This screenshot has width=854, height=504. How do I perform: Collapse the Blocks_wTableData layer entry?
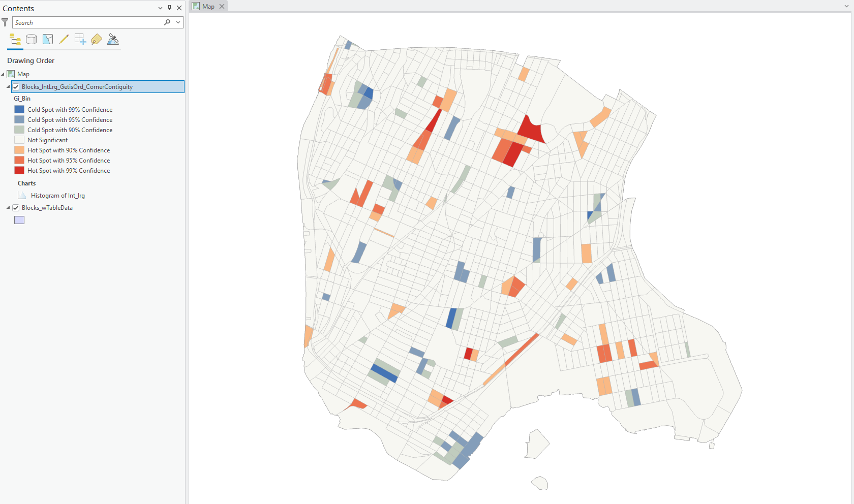(7, 207)
